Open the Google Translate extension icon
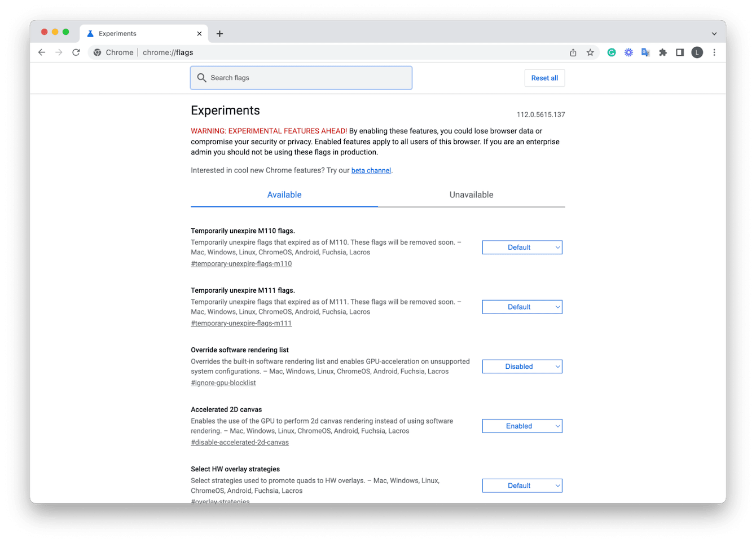Screen dimensions: 756x543 [645, 52]
